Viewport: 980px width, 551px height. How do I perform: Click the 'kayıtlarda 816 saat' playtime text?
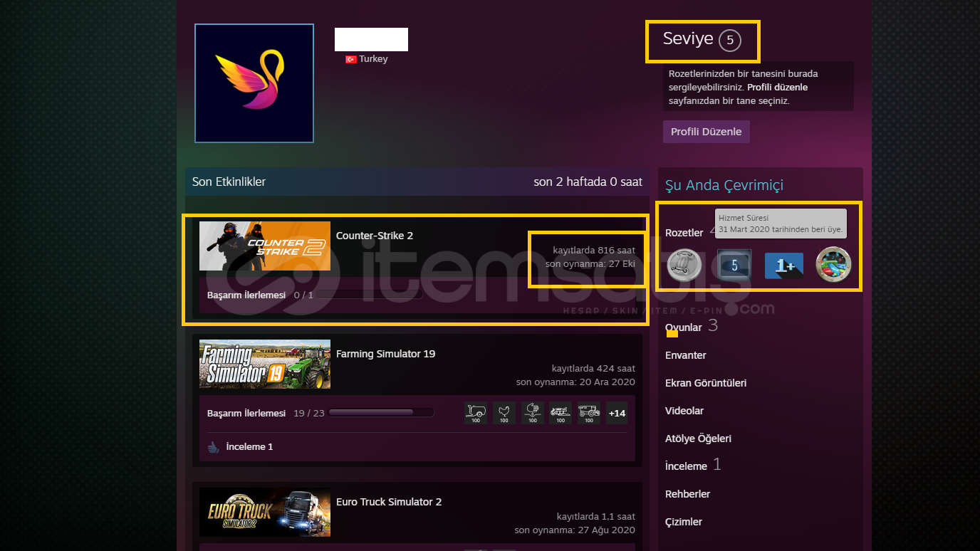point(594,250)
